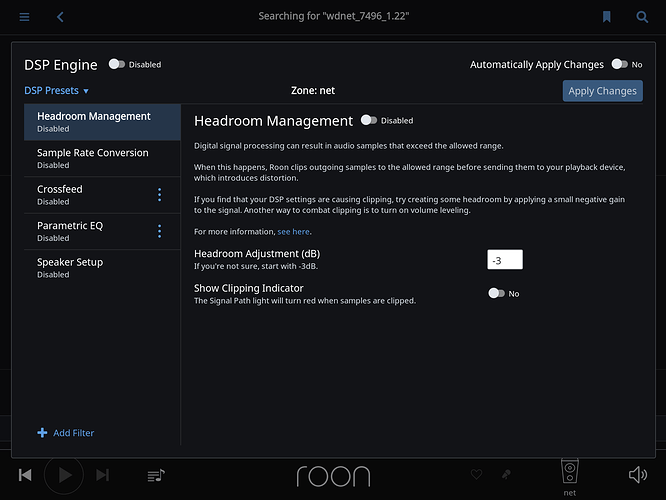This screenshot has width=666, height=500.
Task: Open the volume control icon
Action: [x=638, y=475]
